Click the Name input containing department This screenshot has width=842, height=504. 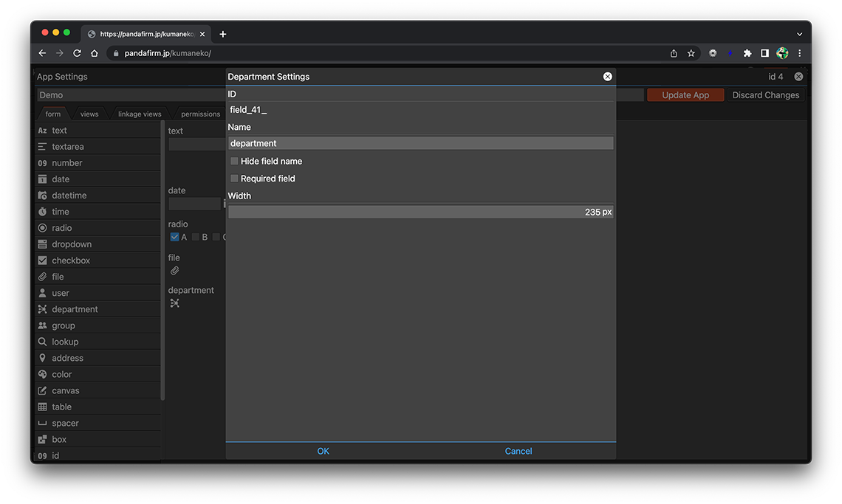[420, 143]
